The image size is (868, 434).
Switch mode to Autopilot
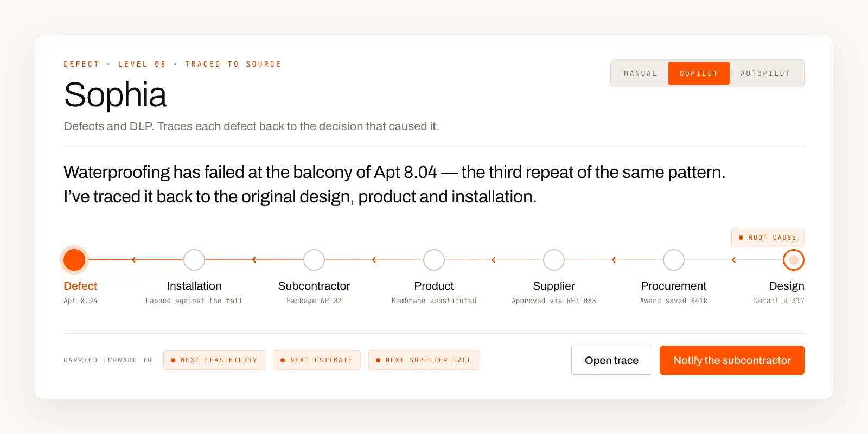point(765,73)
